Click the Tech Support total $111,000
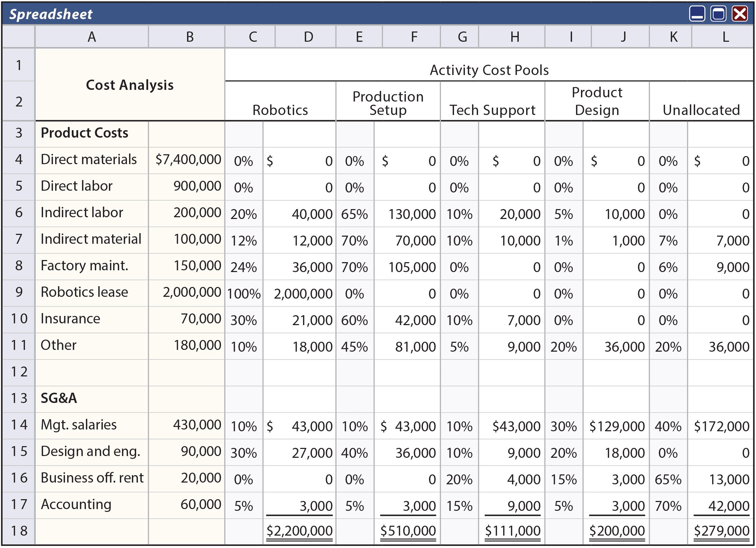Screen dimensions: 756x548 click(x=512, y=531)
